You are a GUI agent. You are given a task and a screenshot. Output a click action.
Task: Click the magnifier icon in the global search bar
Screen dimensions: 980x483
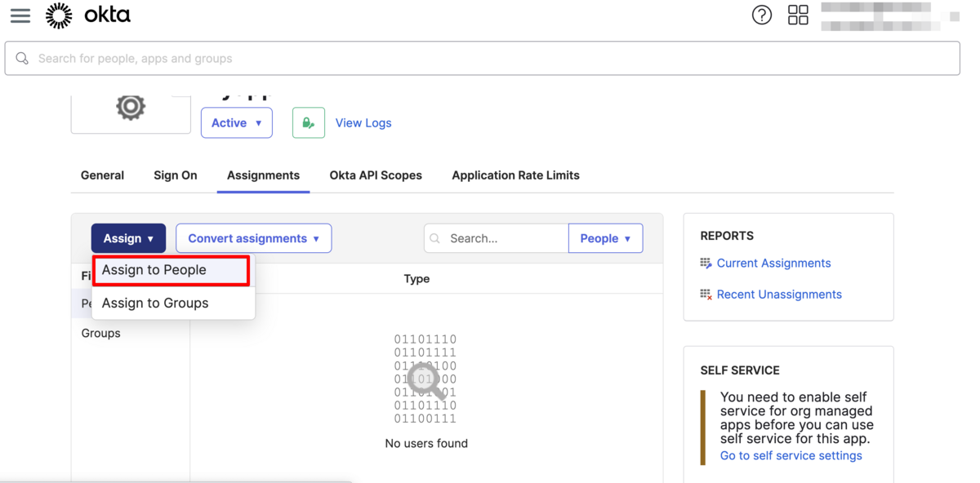point(22,59)
